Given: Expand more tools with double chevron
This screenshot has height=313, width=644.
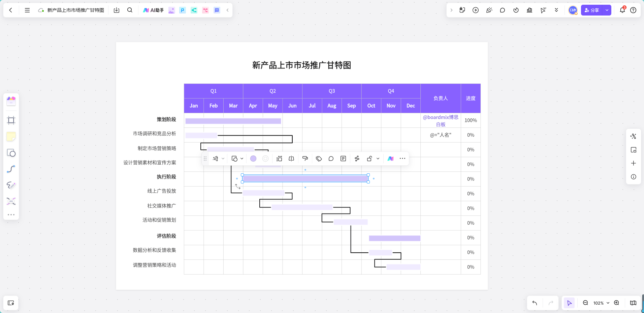Looking at the screenshot, I should [x=556, y=10].
